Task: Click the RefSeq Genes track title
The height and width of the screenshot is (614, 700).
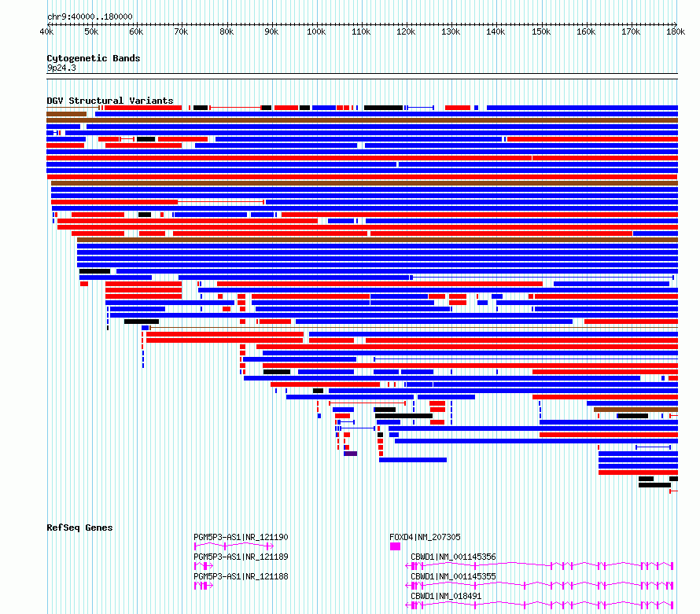Action: pos(79,528)
